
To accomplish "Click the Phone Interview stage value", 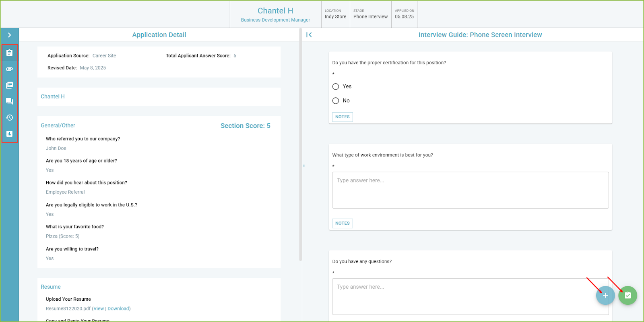I will [x=370, y=16].
